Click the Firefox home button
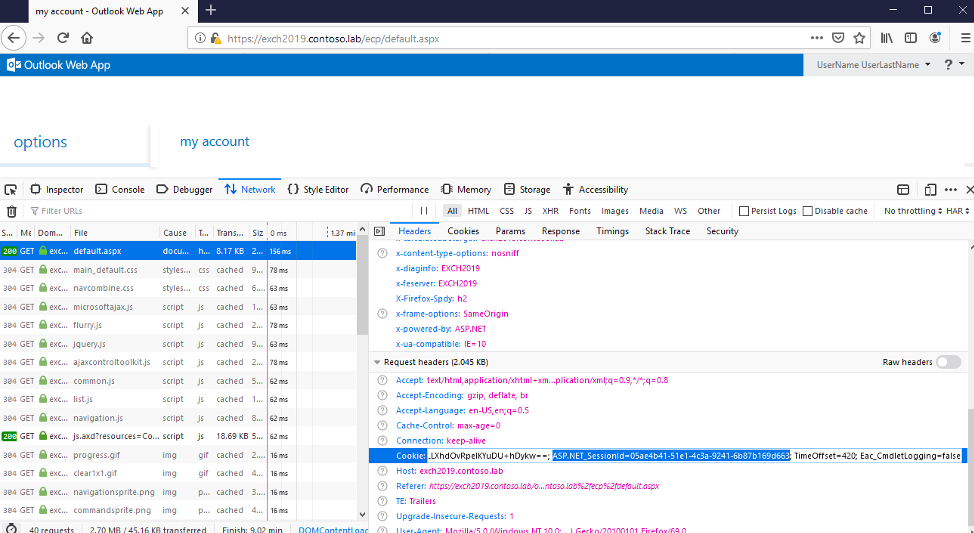 point(87,38)
